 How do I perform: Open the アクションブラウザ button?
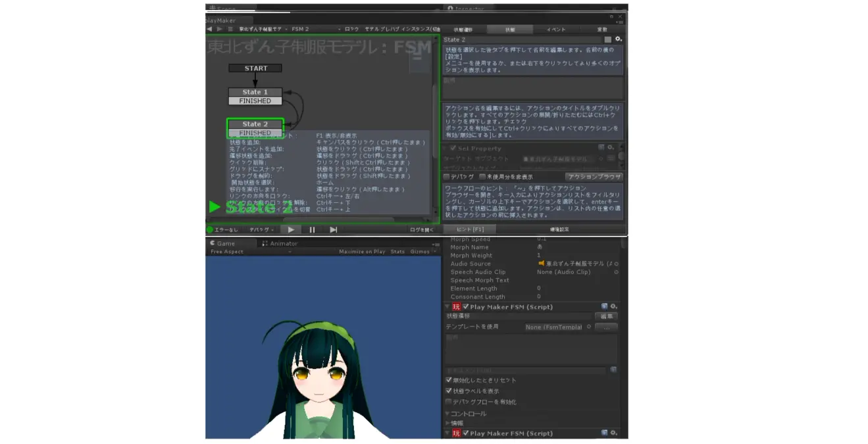coord(594,177)
